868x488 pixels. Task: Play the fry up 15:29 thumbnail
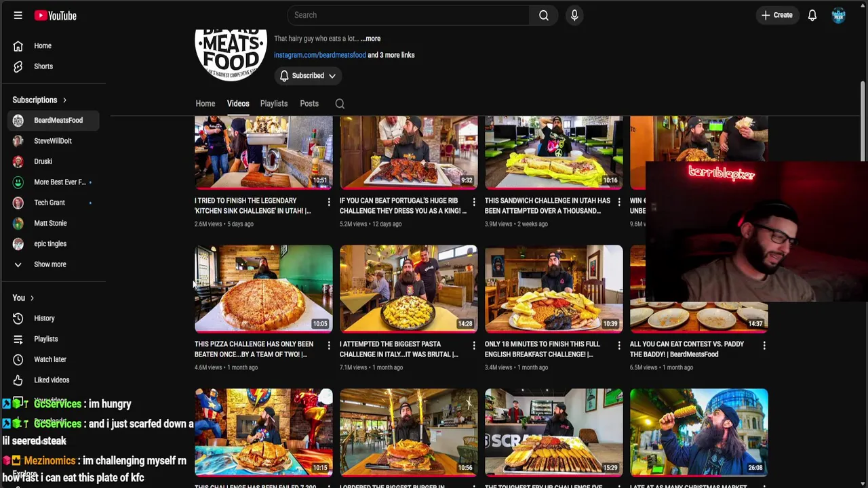coord(554,432)
